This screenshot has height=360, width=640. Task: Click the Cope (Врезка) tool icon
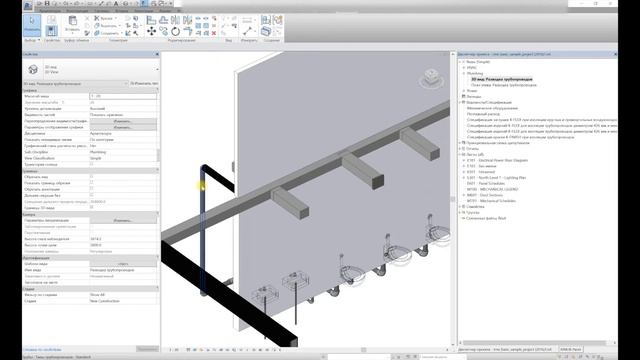(x=97, y=18)
